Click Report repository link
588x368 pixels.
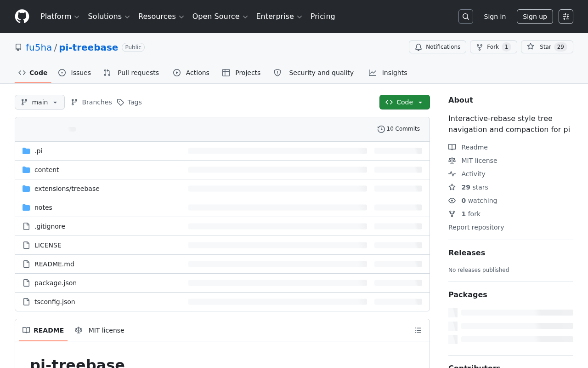point(476,227)
